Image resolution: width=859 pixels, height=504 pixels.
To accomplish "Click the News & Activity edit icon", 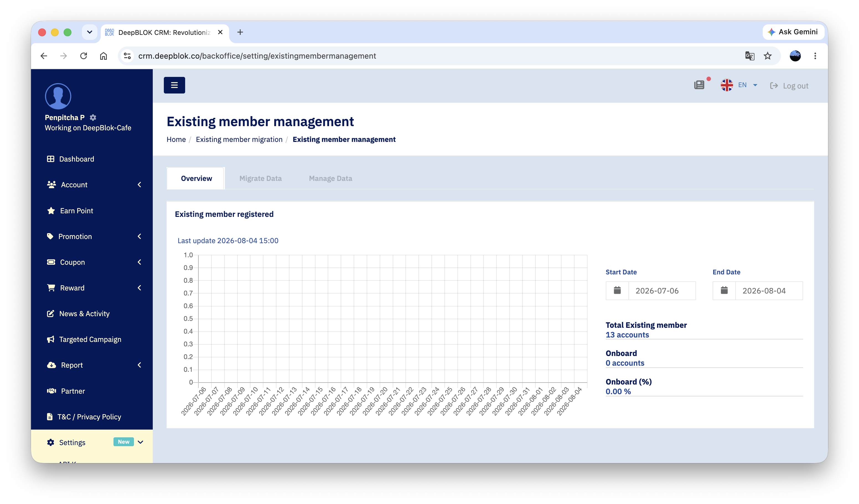I will click(x=50, y=313).
